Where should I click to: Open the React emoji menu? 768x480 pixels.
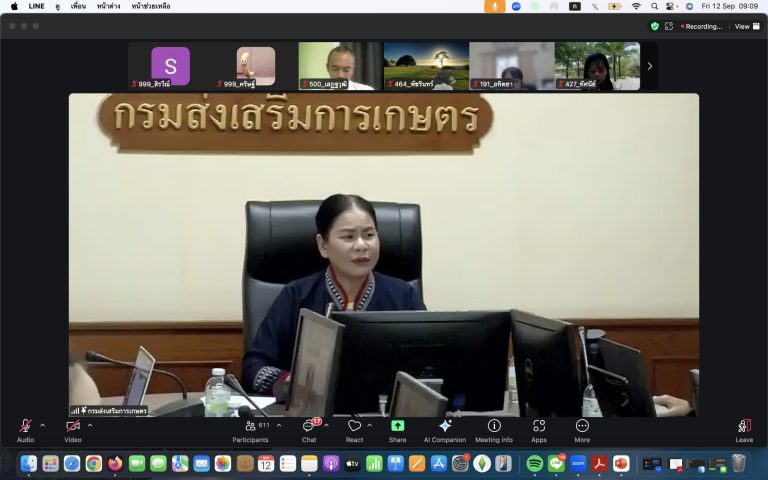click(354, 429)
